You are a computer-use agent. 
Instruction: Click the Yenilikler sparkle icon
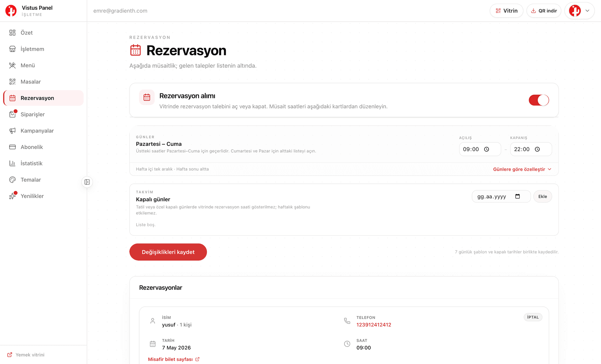point(13,196)
